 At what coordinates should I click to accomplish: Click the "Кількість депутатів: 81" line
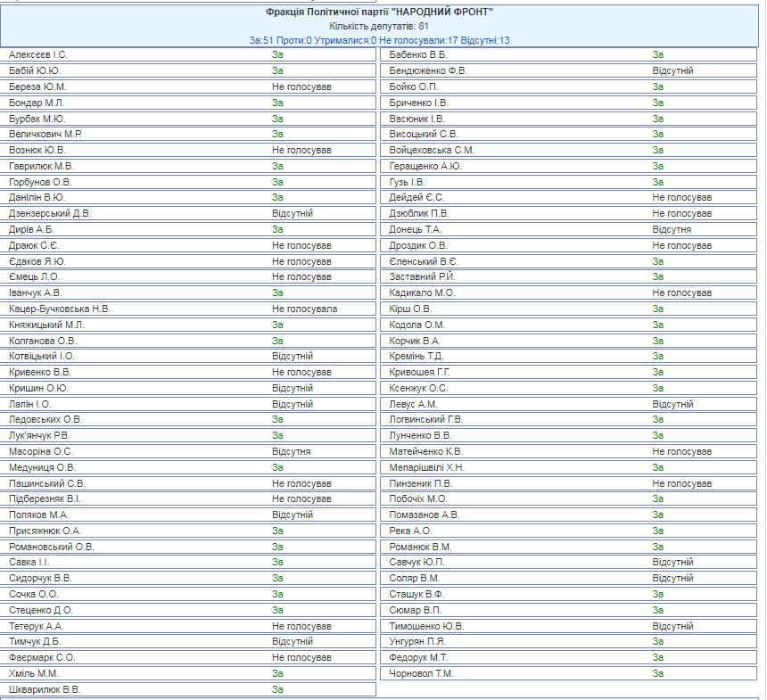379,26
